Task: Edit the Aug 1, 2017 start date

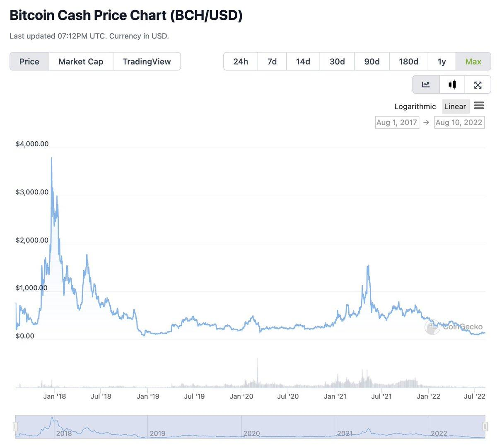Action: tap(397, 123)
